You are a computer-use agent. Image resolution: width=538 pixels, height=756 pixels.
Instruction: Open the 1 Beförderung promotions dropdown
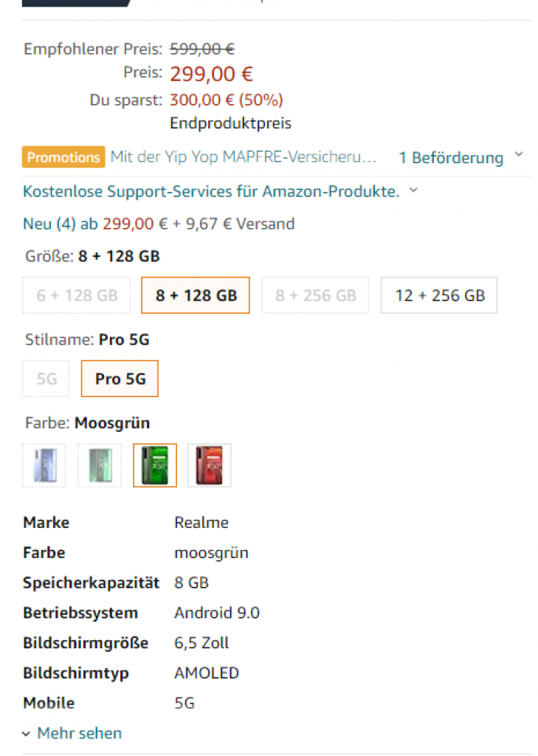click(x=451, y=158)
